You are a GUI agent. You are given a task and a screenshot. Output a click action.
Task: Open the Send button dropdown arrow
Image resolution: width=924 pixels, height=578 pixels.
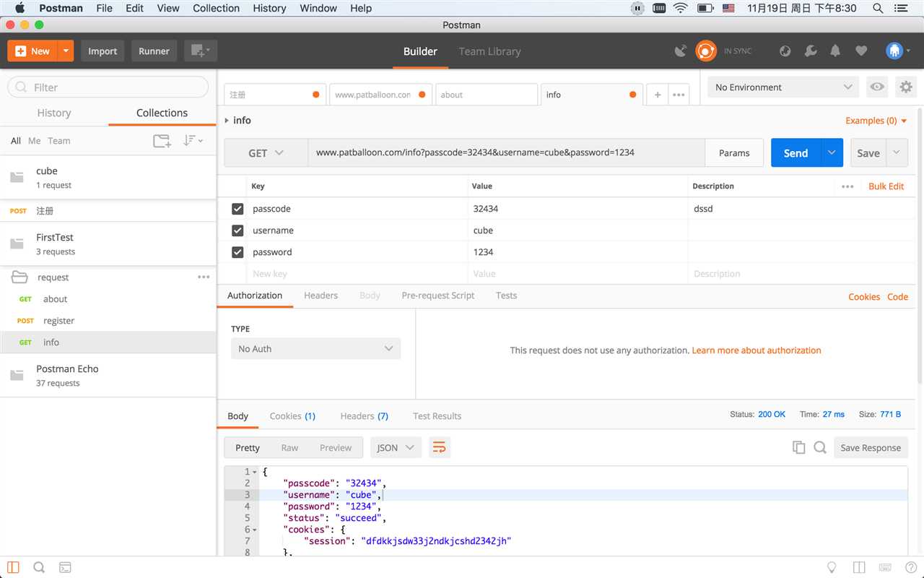tap(832, 153)
